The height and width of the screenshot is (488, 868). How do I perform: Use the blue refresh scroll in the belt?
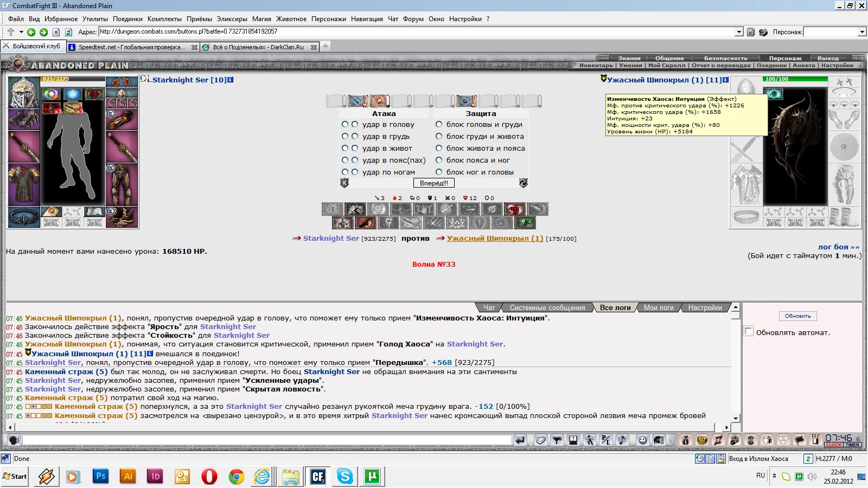click(x=467, y=101)
